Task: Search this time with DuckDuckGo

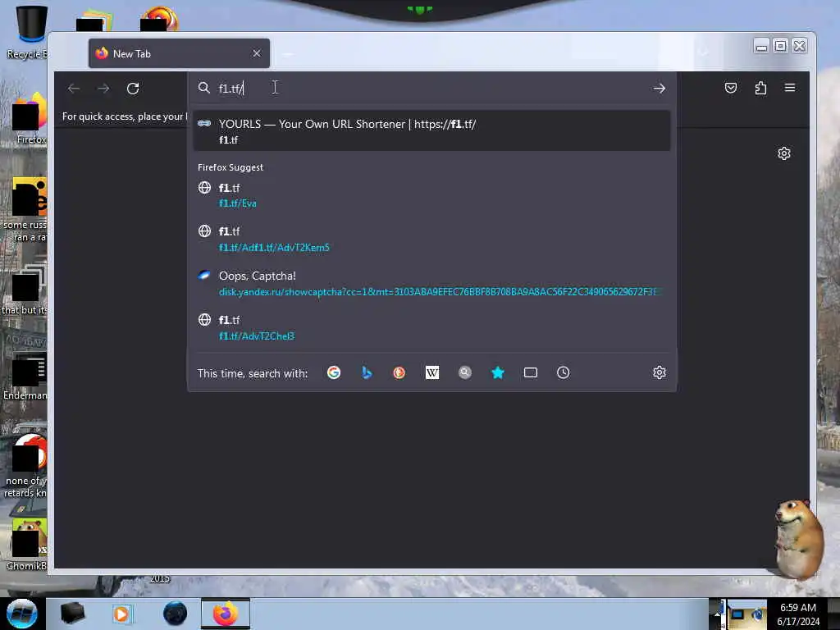Action: coord(399,373)
